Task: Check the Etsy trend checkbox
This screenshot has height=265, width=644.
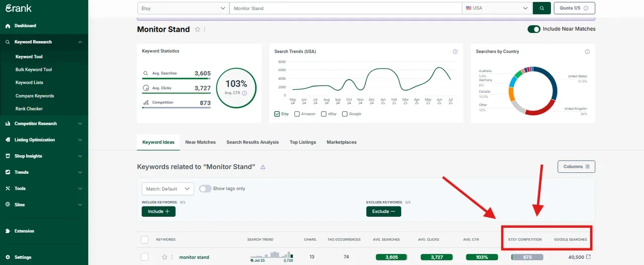Action: [277, 114]
